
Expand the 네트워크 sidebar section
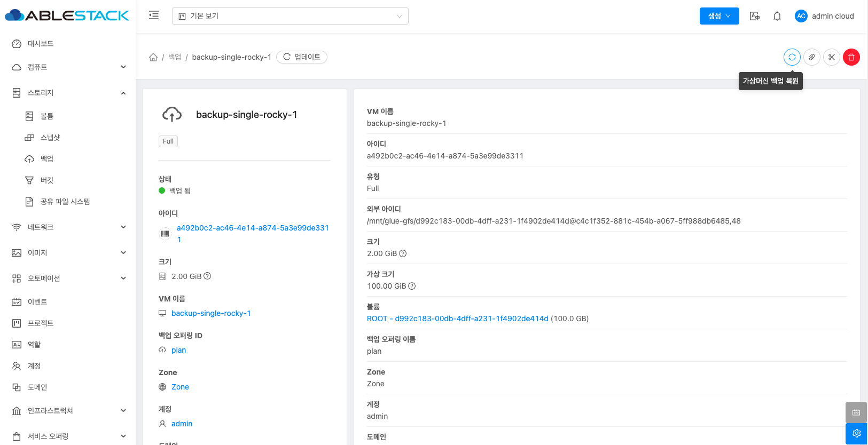point(68,227)
